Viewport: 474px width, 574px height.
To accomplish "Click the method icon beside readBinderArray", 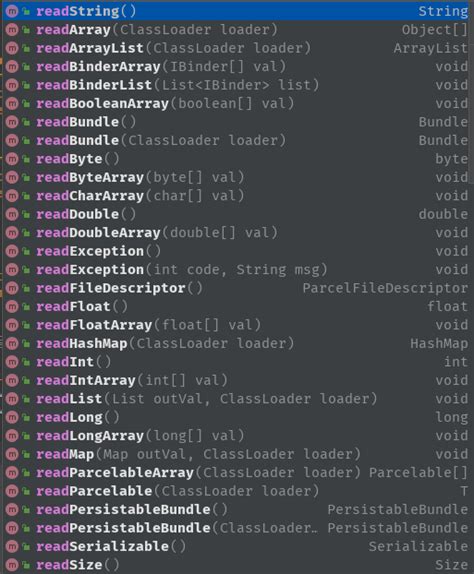I will (12, 67).
